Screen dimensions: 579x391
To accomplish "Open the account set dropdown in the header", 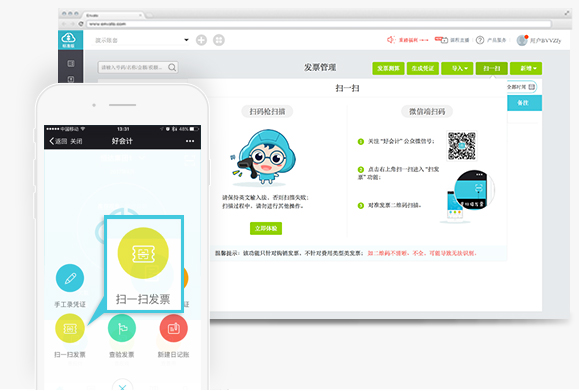I will [x=143, y=40].
